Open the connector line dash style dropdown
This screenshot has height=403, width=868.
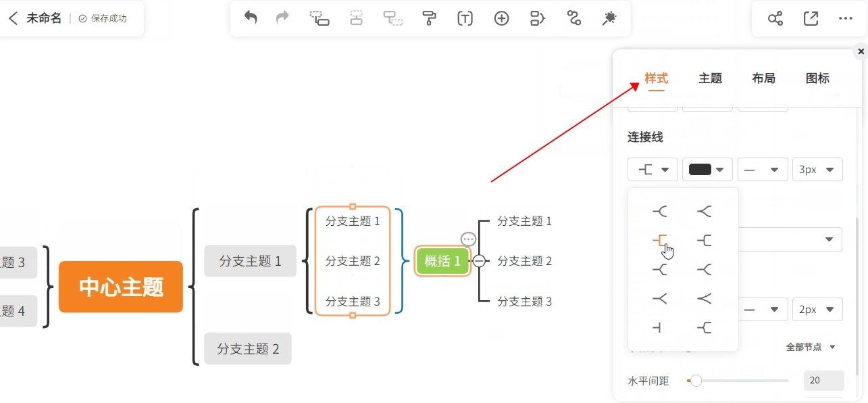tap(763, 170)
